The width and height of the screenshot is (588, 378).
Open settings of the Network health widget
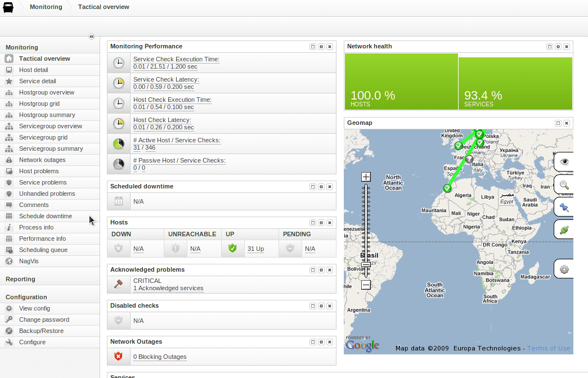point(558,47)
